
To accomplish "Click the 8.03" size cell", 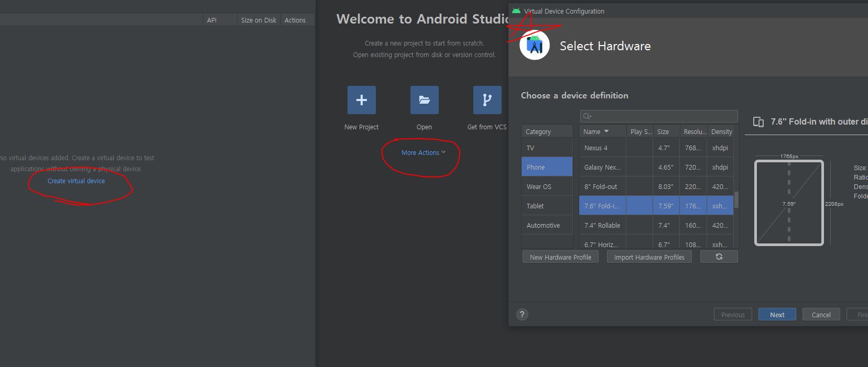I will click(667, 186).
